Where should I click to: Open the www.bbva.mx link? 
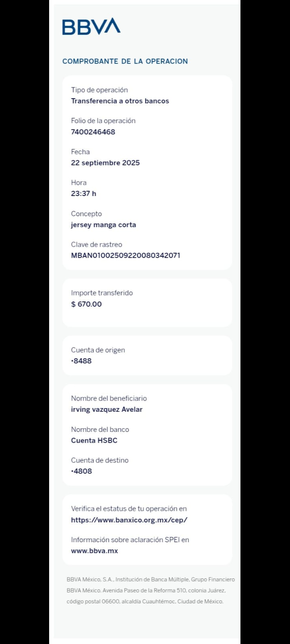(94, 551)
